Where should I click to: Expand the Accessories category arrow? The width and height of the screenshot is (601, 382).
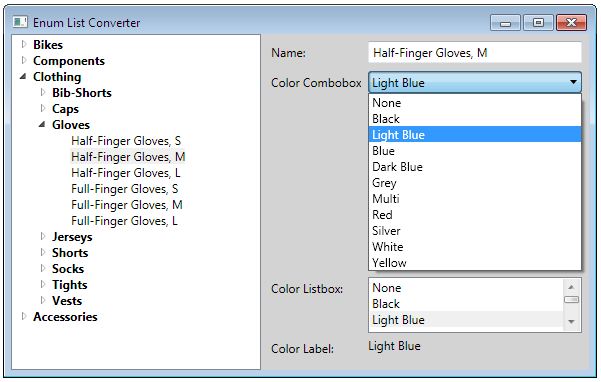tap(24, 316)
